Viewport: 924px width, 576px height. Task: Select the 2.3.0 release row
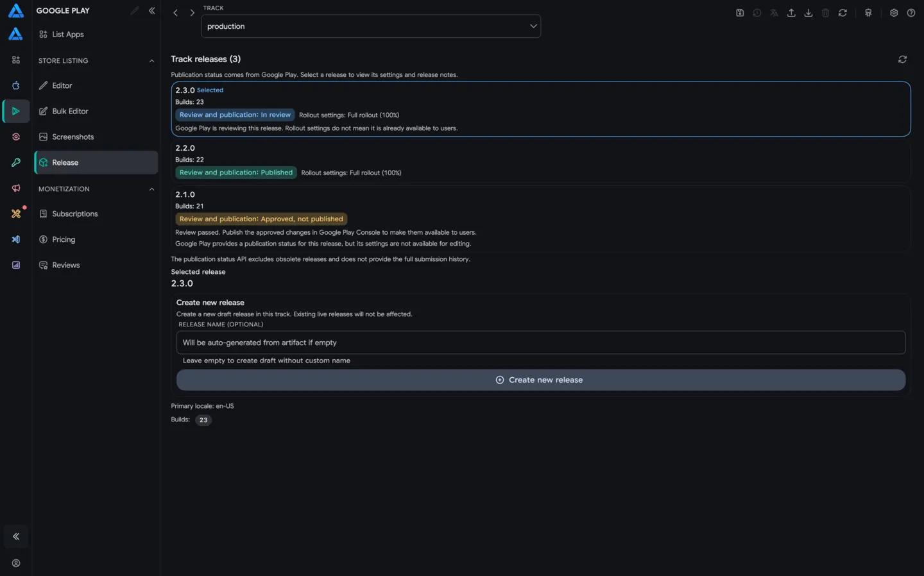(x=541, y=109)
